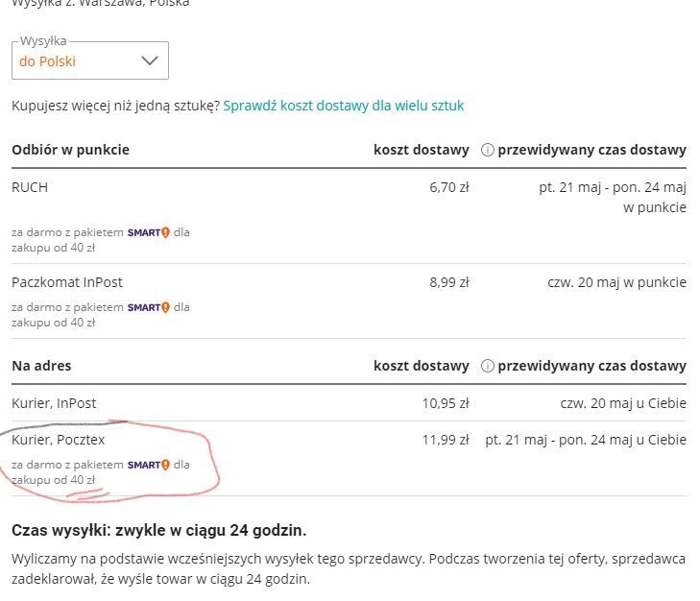Click the 6,70 zł delivery price
This screenshot has width=700, height=601.
(x=448, y=187)
